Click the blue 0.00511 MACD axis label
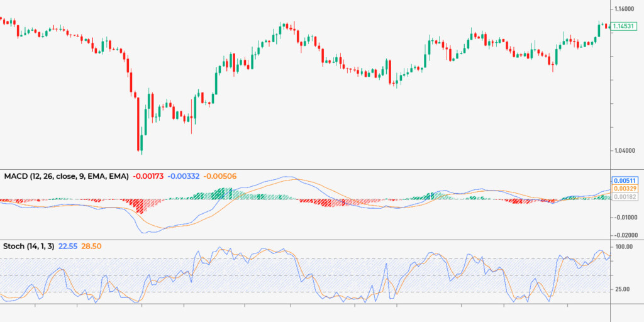The height and width of the screenshot is (322, 644). (626, 179)
